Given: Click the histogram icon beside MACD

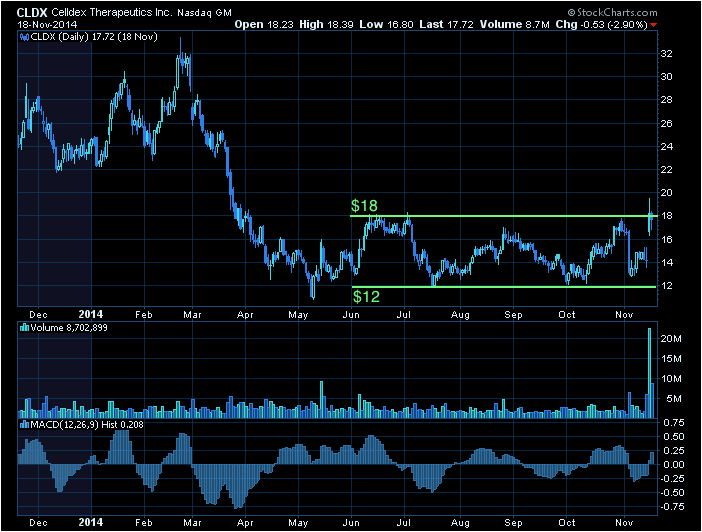Looking at the screenshot, I should tap(25, 425).
